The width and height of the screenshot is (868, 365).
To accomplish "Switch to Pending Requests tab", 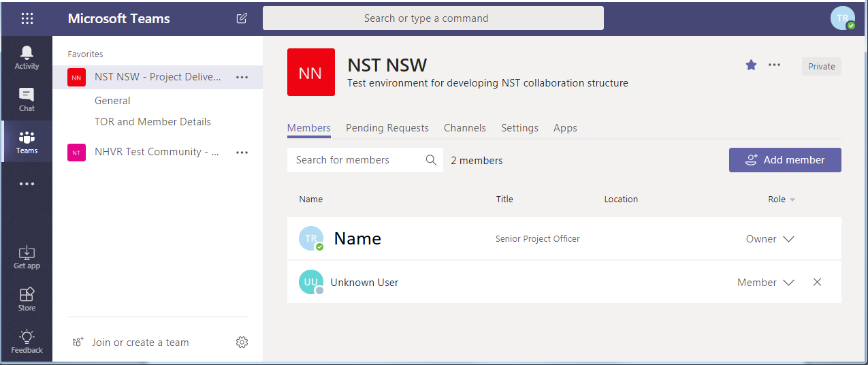I will (387, 128).
